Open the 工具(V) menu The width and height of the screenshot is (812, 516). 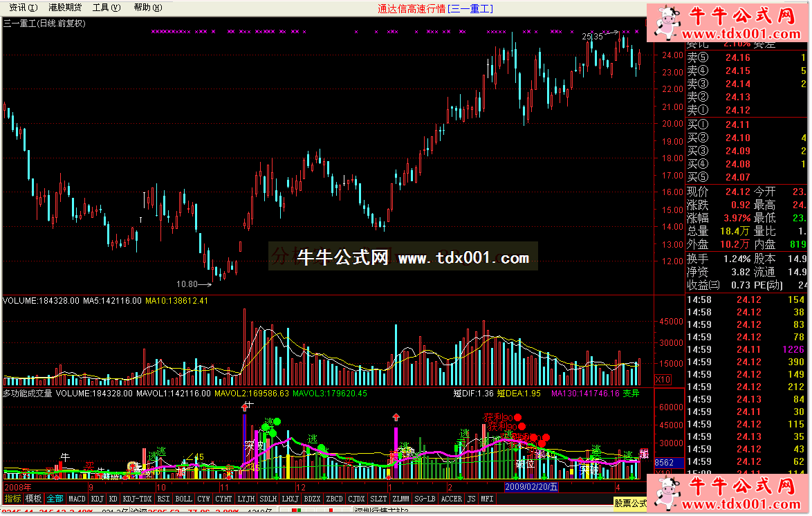pyautogui.click(x=107, y=7)
